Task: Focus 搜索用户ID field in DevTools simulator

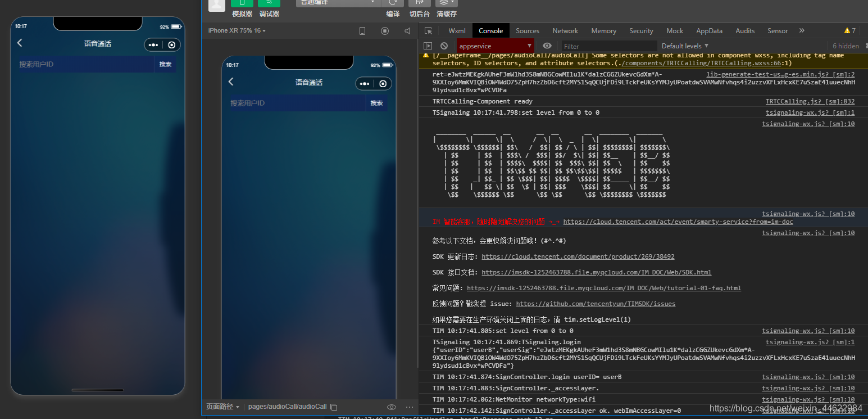Action: click(x=298, y=103)
